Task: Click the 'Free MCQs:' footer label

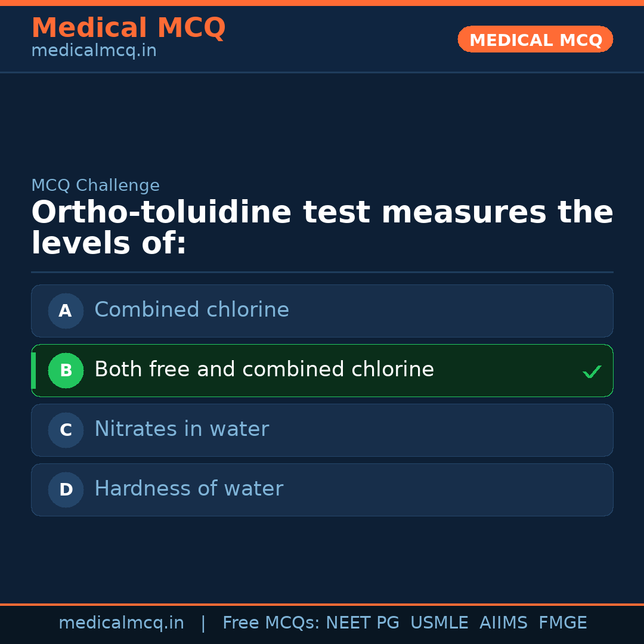Action: click(x=271, y=623)
